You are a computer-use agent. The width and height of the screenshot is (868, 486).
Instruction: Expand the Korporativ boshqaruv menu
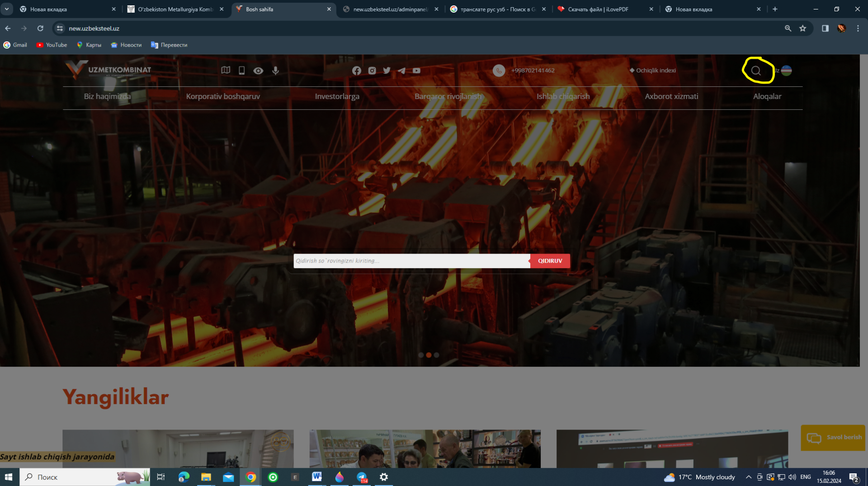coord(223,96)
